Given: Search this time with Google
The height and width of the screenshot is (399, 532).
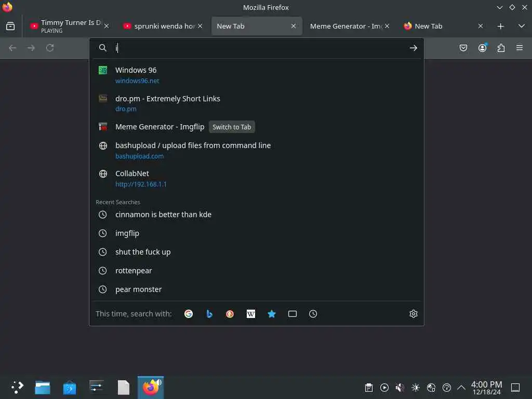Looking at the screenshot, I should click(189, 314).
